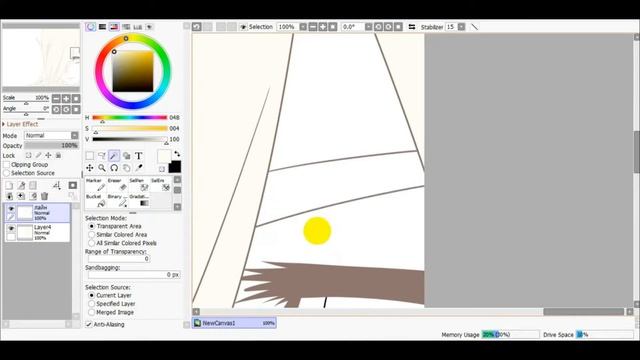Image resolution: width=640 pixels, height=360 pixels.
Task: Show the HSV slider panel
Action: pyautogui.click(x=114, y=27)
